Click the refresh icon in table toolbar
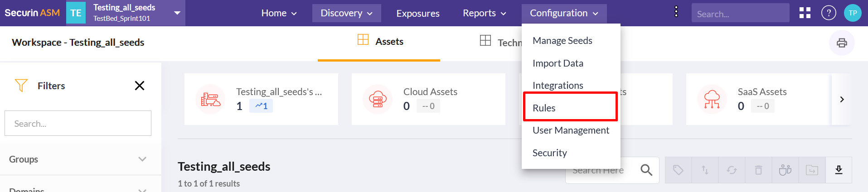The width and height of the screenshot is (868, 192). [732, 170]
